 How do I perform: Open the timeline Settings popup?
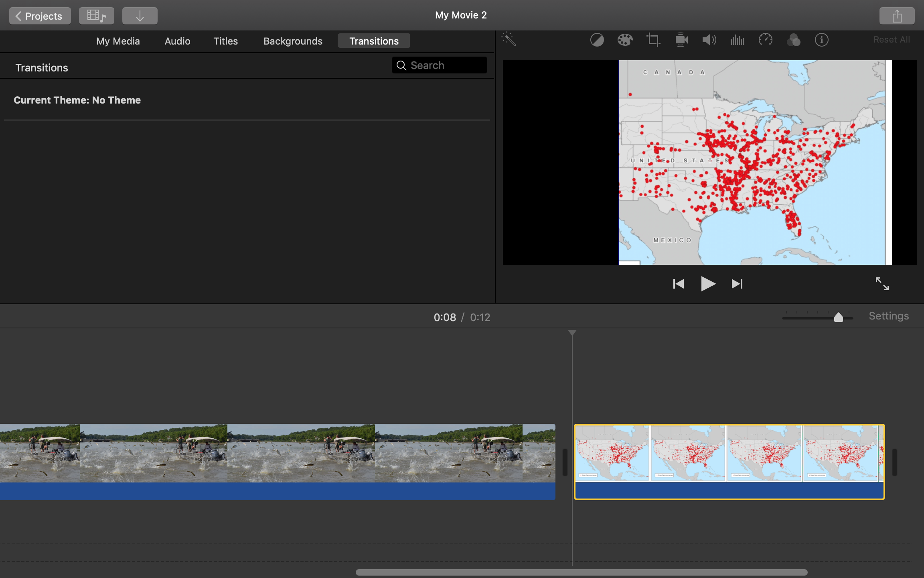click(x=889, y=316)
